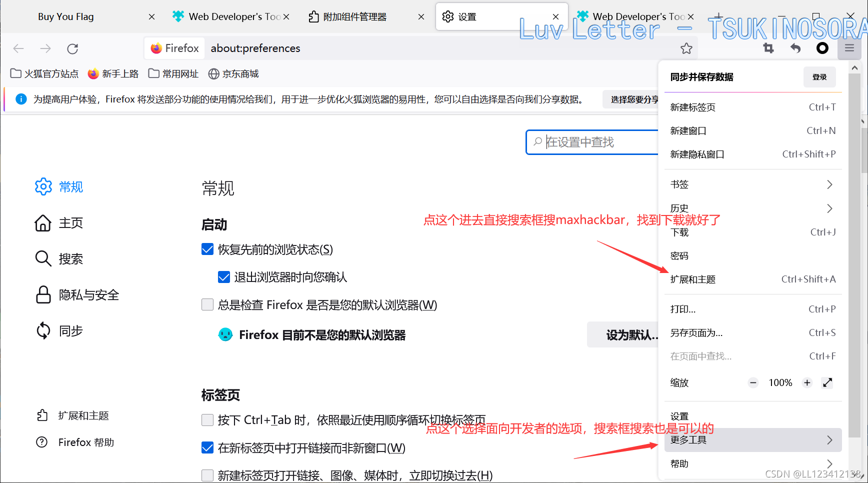Select 另存页面为... from the menu
The image size is (868, 483).
pyautogui.click(x=753, y=333)
